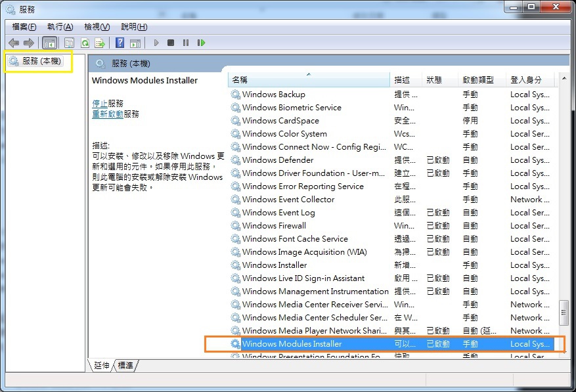Screen dimensions: 576x392
Task: Select Windows Media Center Scheduler Ser... name
Action: tap(315, 317)
